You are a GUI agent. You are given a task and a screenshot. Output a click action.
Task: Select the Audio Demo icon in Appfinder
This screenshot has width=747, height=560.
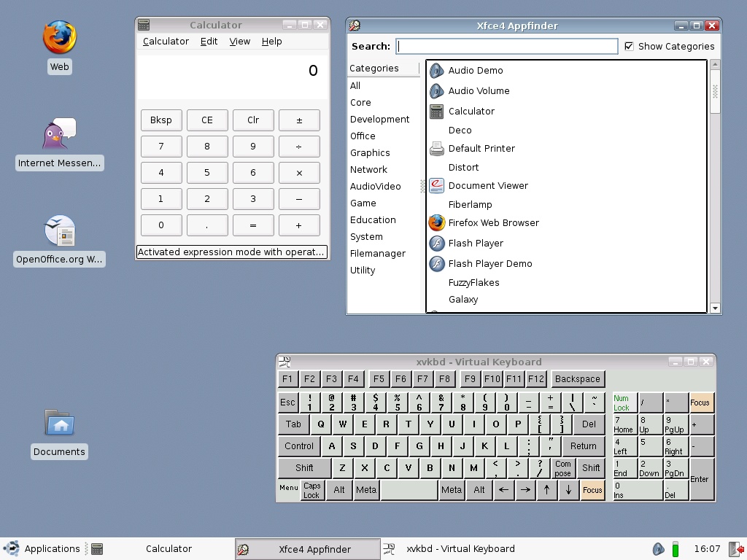436,71
